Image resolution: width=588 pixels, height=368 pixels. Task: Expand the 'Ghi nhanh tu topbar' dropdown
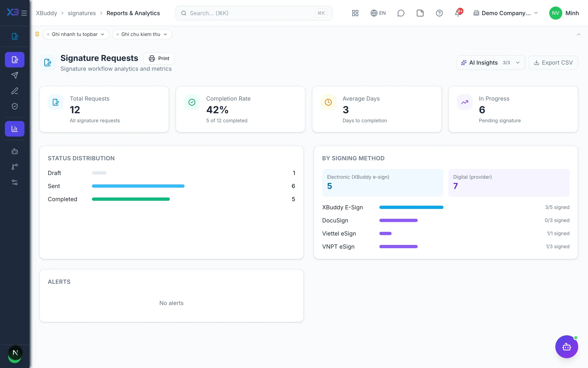coord(76,34)
